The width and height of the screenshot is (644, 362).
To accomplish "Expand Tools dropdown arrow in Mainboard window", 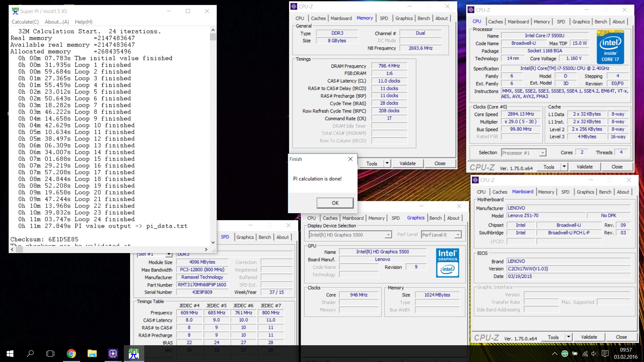I will [569, 337].
